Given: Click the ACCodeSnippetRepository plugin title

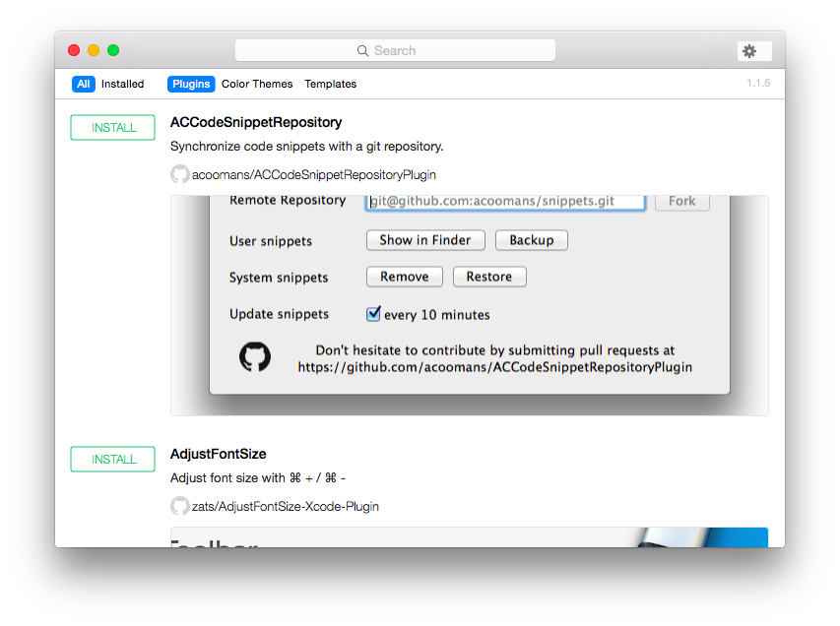Looking at the screenshot, I should [256, 122].
